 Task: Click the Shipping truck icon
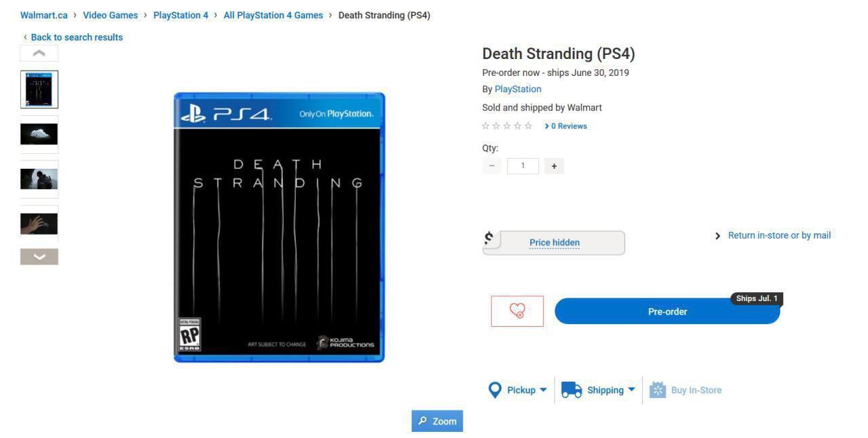(570, 390)
